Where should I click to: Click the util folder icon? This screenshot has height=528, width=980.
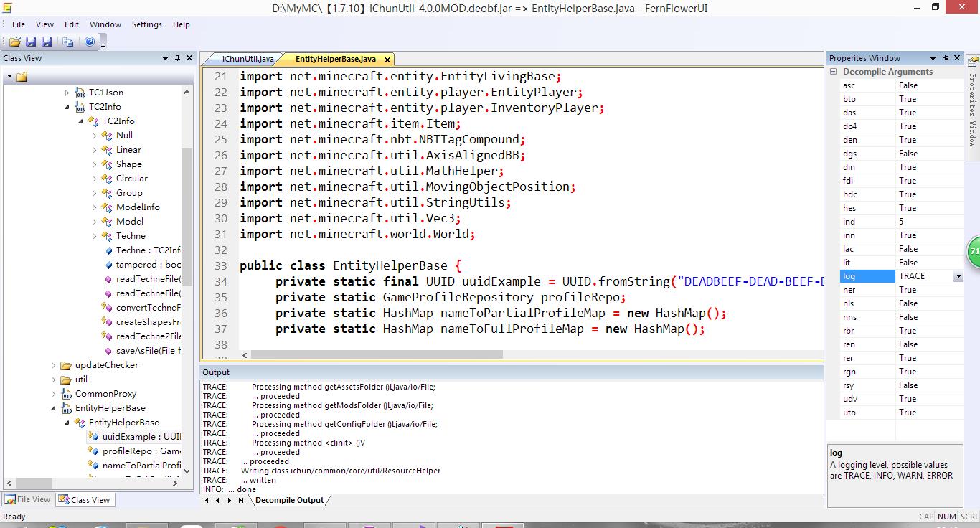pyautogui.click(x=66, y=379)
